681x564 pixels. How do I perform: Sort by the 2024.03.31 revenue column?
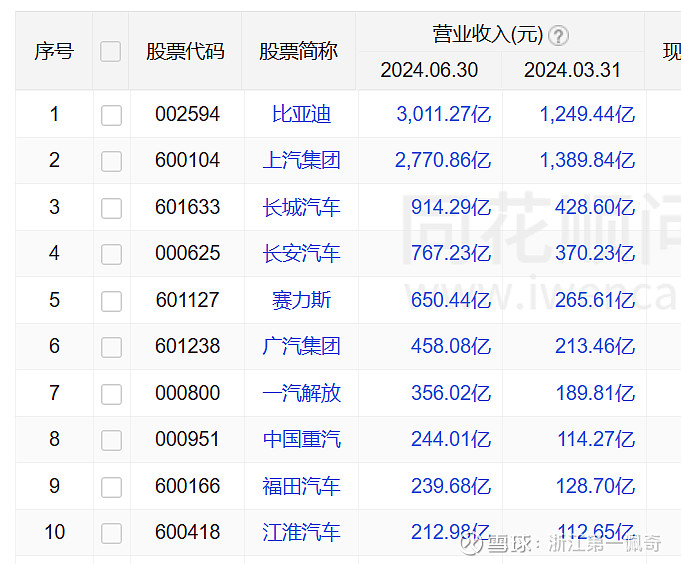pos(572,70)
